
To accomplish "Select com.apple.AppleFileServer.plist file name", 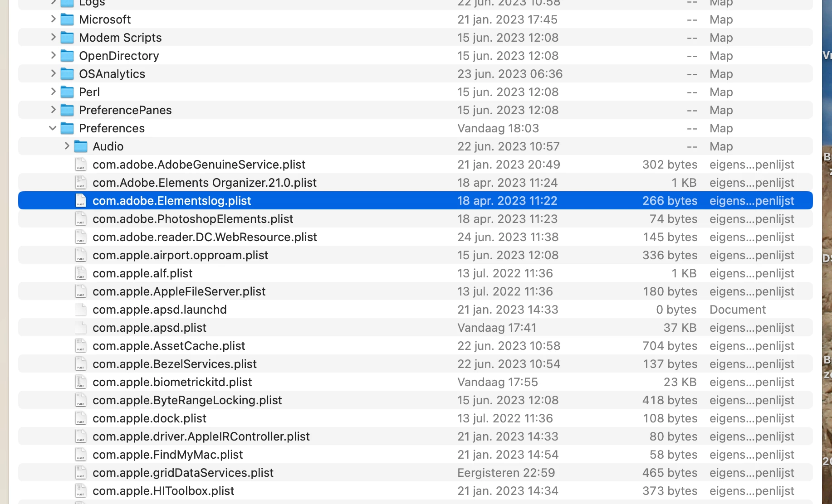I will point(179,291).
